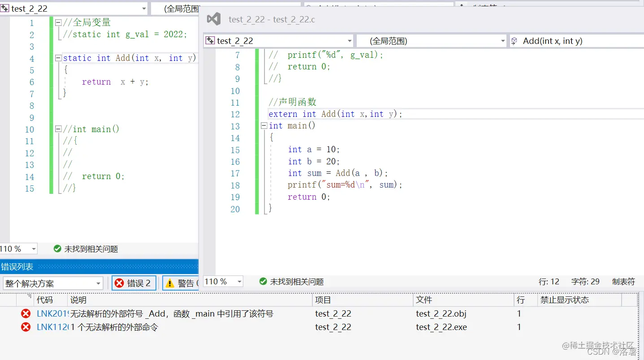Click the filter icon left of 代码 column header
The image size is (644, 360).
click(30, 296)
